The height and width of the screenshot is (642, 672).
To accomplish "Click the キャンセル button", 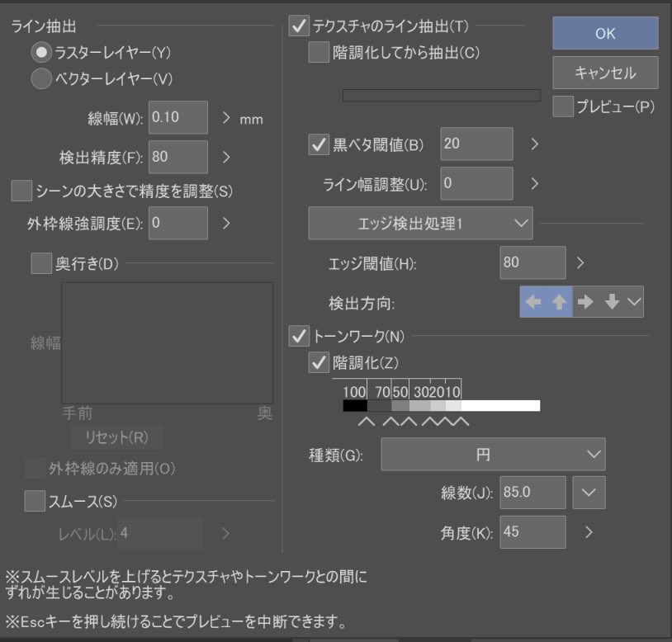I will [604, 73].
